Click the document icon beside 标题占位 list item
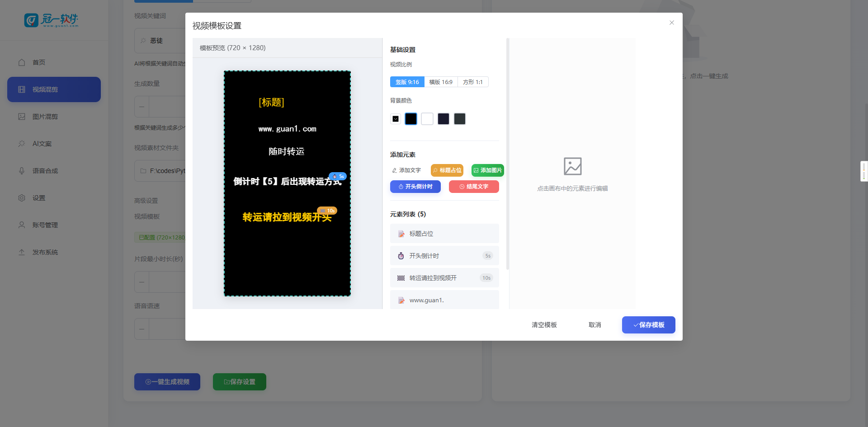The width and height of the screenshot is (868, 427). (401, 234)
